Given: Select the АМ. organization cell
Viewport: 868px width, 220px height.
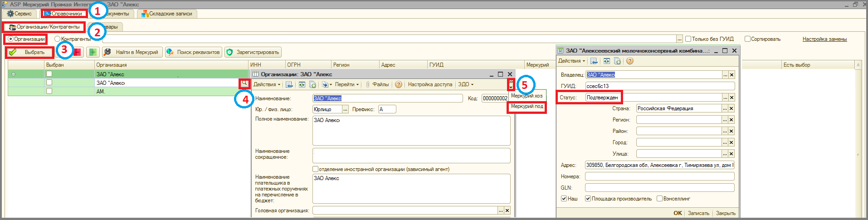Looking at the screenshot, I should tap(172, 91).
